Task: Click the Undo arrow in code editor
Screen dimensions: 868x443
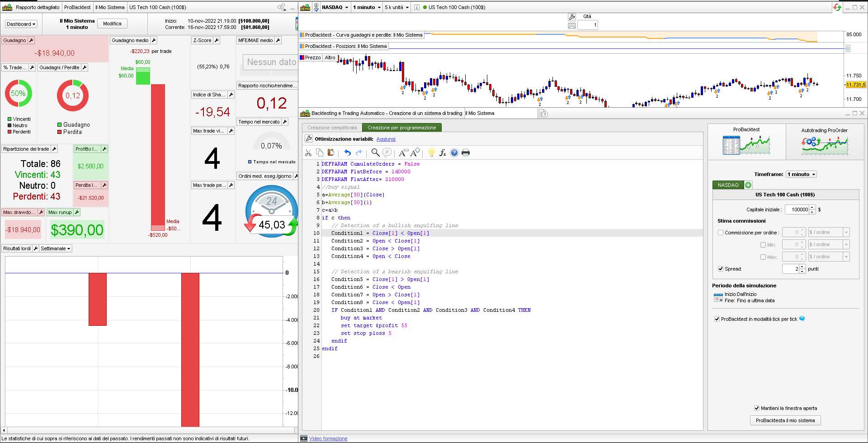Action: point(347,153)
